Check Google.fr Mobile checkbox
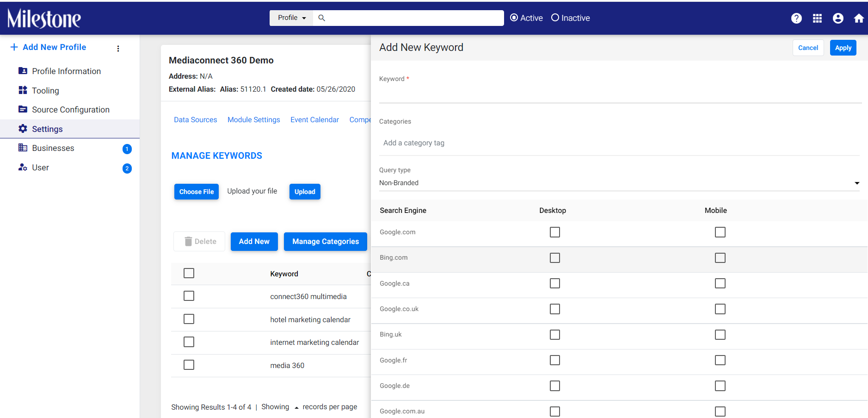This screenshot has height=418, width=868. (720, 360)
